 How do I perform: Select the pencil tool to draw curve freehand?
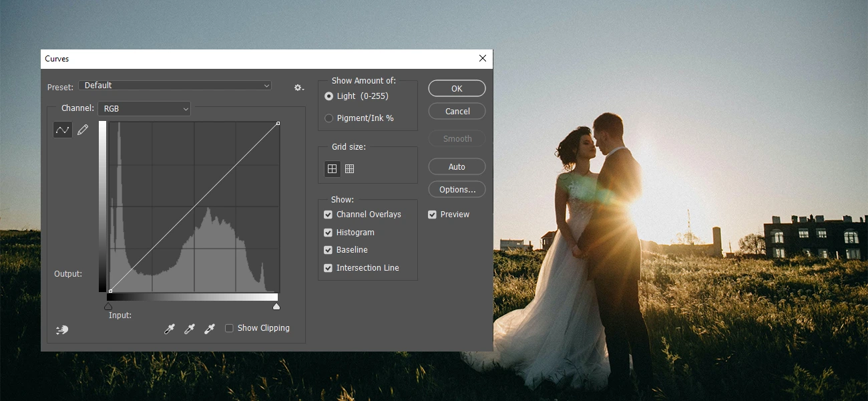point(83,129)
